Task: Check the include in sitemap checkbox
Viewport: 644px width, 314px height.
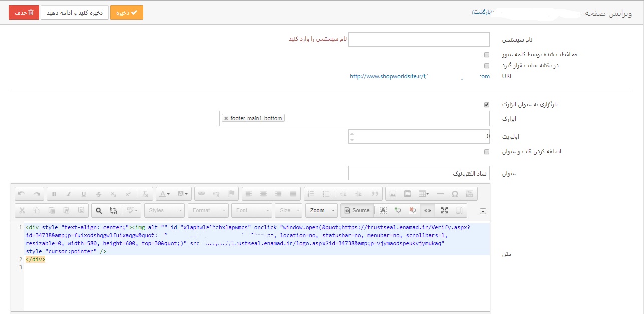Action: click(x=486, y=66)
